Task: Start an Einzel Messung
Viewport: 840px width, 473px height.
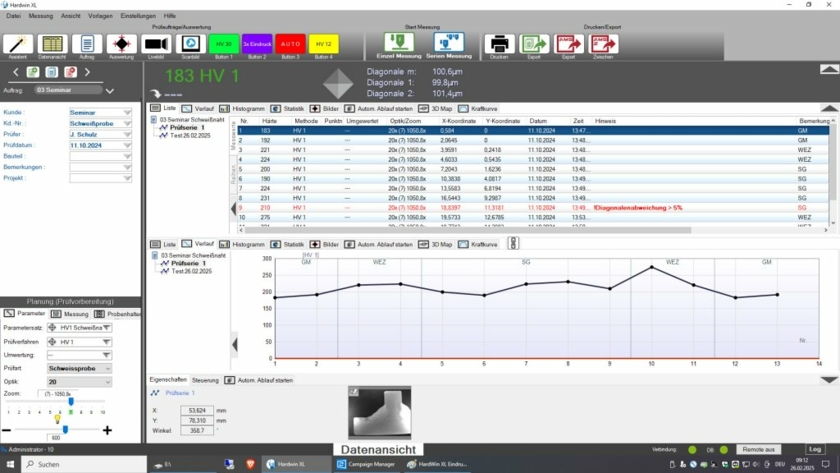Action: point(399,44)
